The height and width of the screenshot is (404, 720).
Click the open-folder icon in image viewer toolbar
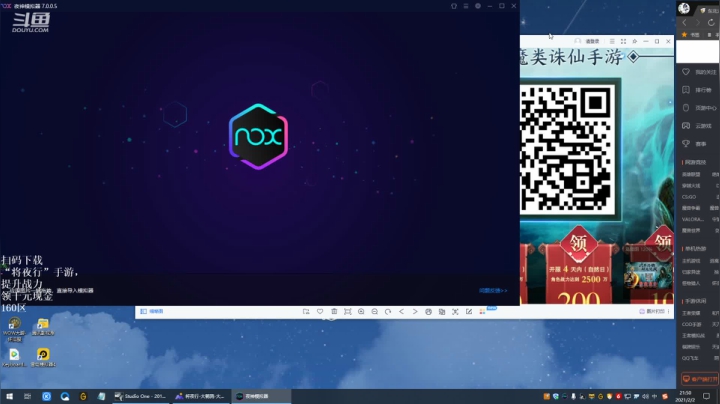click(x=306, y=311)
